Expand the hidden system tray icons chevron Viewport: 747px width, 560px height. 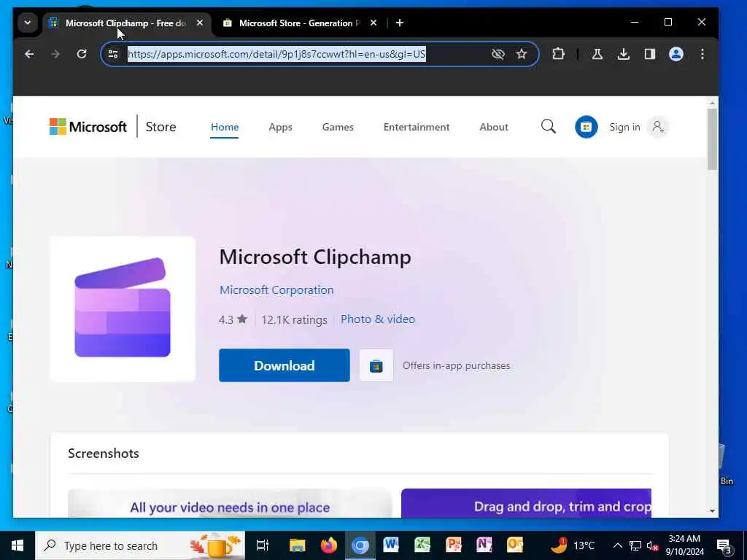617,545
